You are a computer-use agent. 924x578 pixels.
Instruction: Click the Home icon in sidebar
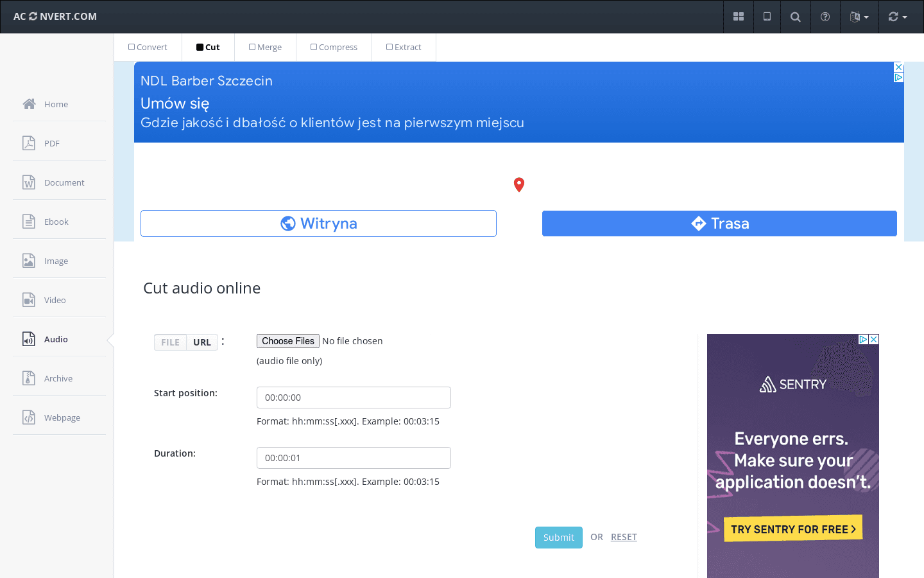[29, 104]
